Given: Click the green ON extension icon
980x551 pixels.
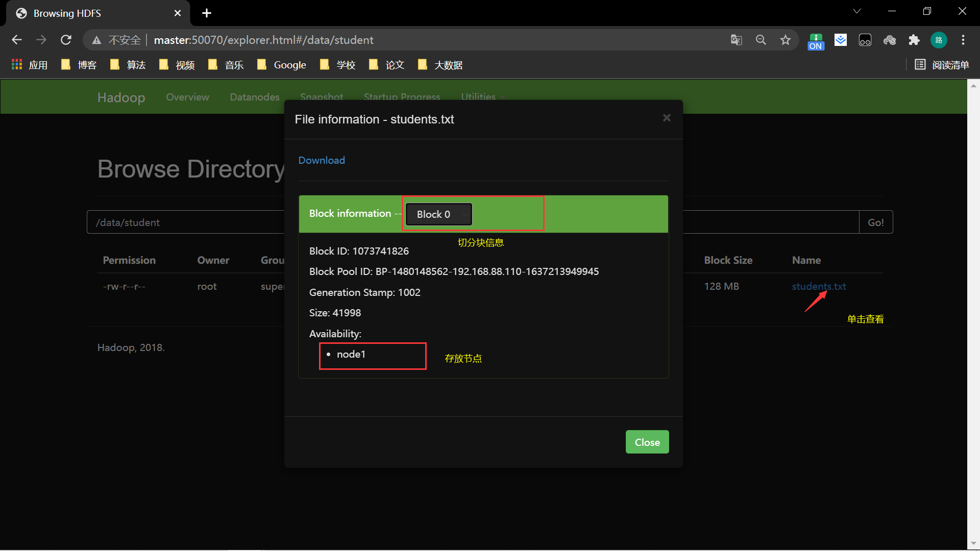Looking at the screenshot, I should [816, 41].
